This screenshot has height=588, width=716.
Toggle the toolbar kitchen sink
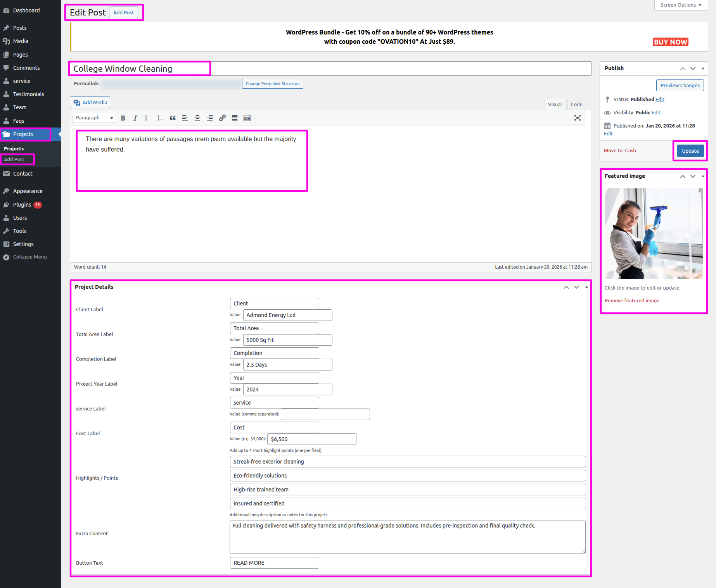[x=247, y=118]
